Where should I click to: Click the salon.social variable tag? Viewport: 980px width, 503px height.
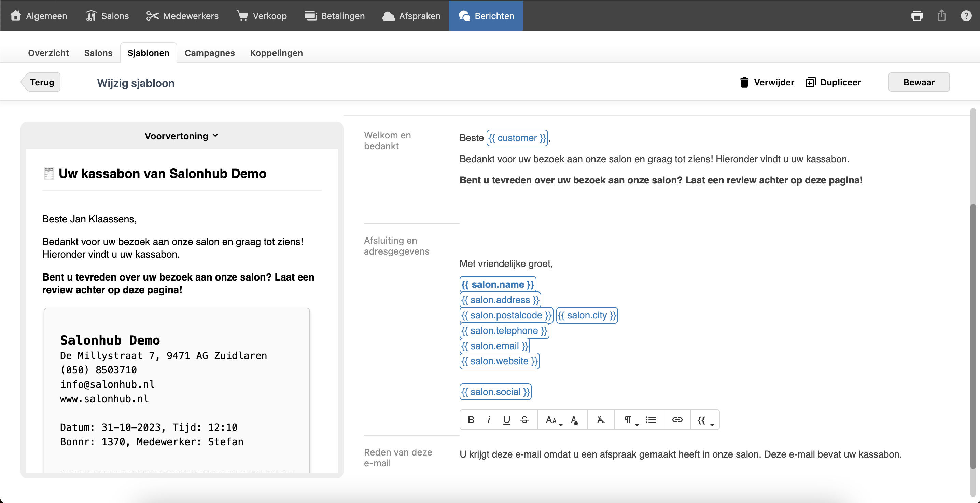click(495, 392)
